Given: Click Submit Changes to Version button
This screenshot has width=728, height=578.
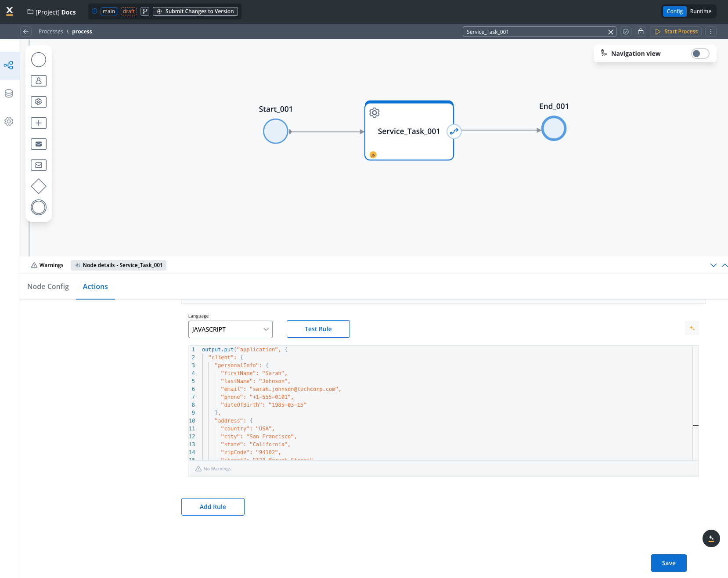Looking at the screenshot, I should coord(195,11).
